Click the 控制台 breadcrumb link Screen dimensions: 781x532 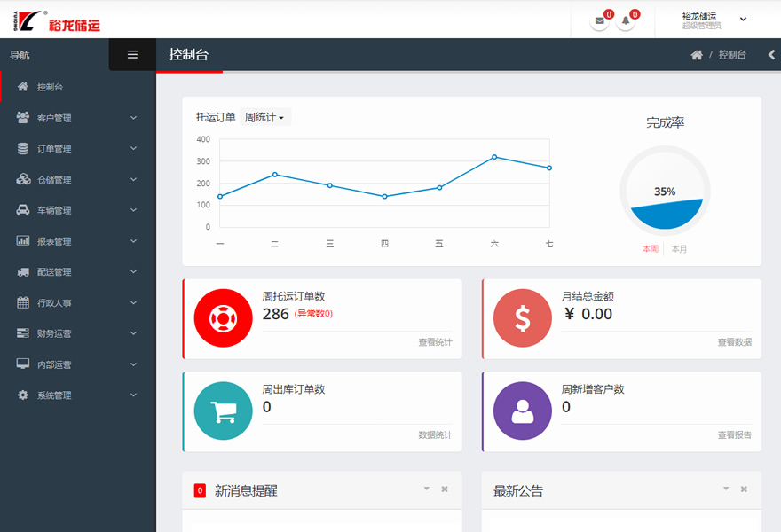[x=732, y=55]
